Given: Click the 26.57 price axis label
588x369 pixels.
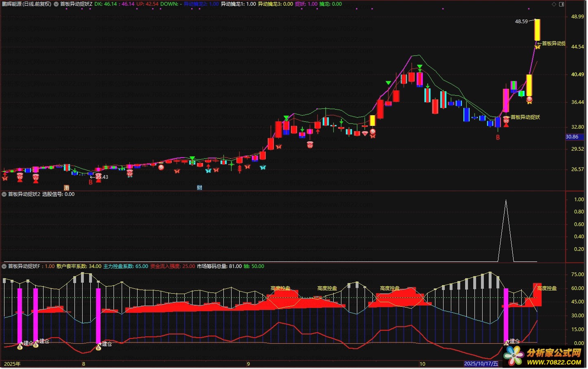Looking at the screenshot, I should click(577, 169).
